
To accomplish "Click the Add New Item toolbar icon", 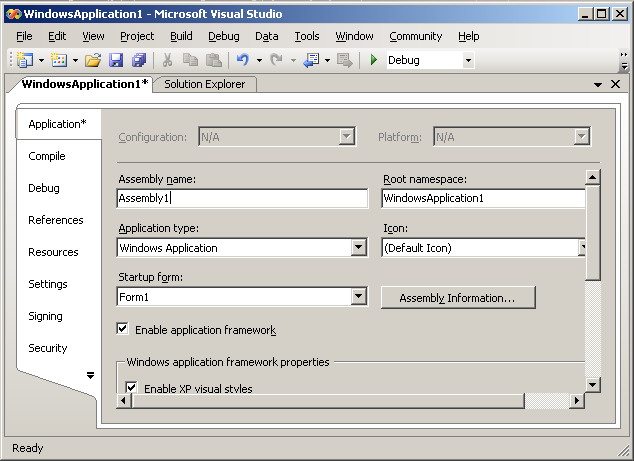I will (59, 60).
